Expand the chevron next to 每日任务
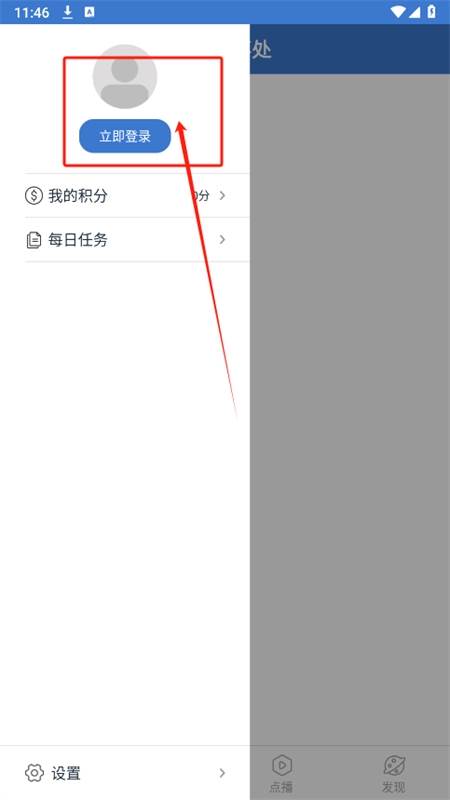This screenshot has width=450, height=800. (222, 239)
